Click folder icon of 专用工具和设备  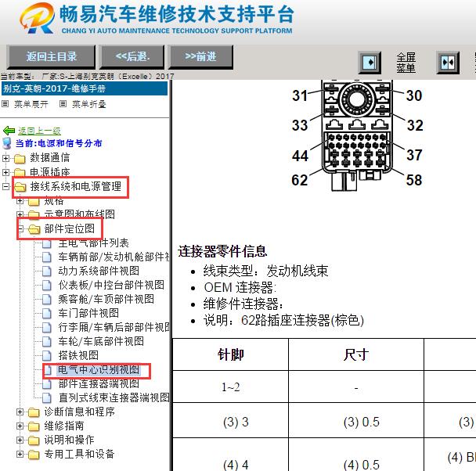click(x=34, y=455)
